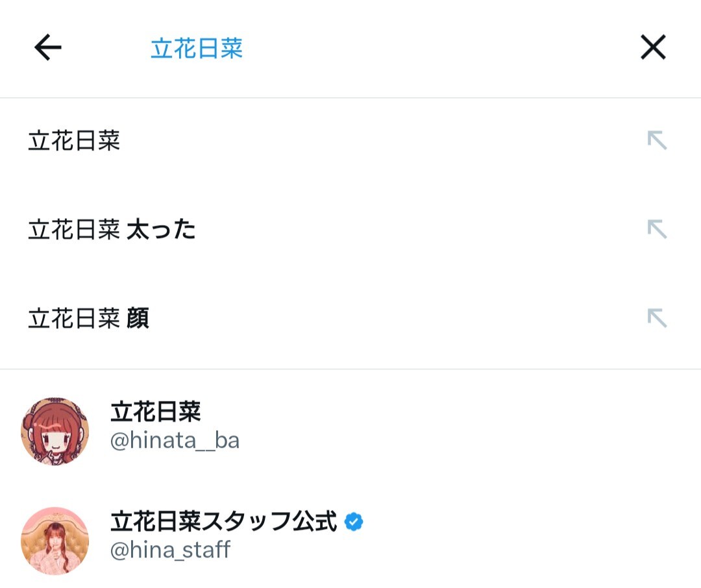Click the arrow icon beside first 立花日菜 suggestion
The image size is (701, 588).
tap(657, 140)
